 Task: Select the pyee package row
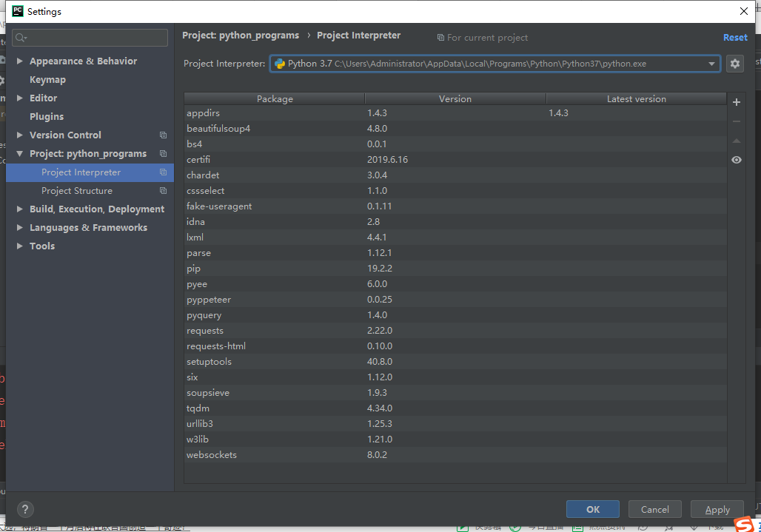point(455,283)
